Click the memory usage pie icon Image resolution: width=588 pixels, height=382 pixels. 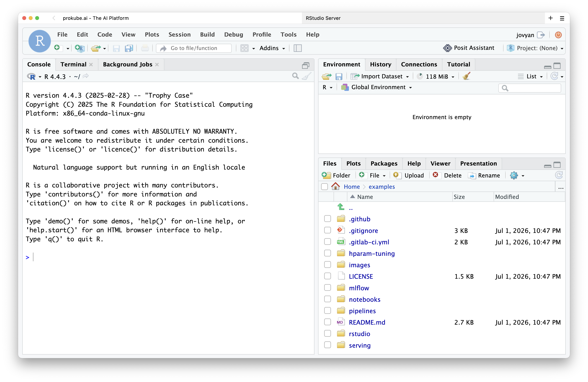tap(420, 76)
